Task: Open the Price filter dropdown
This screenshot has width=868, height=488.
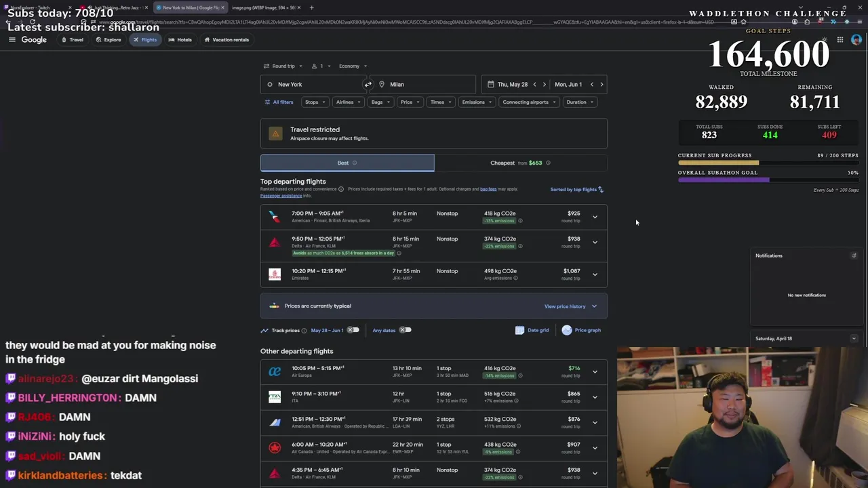Action: point(410,102)
